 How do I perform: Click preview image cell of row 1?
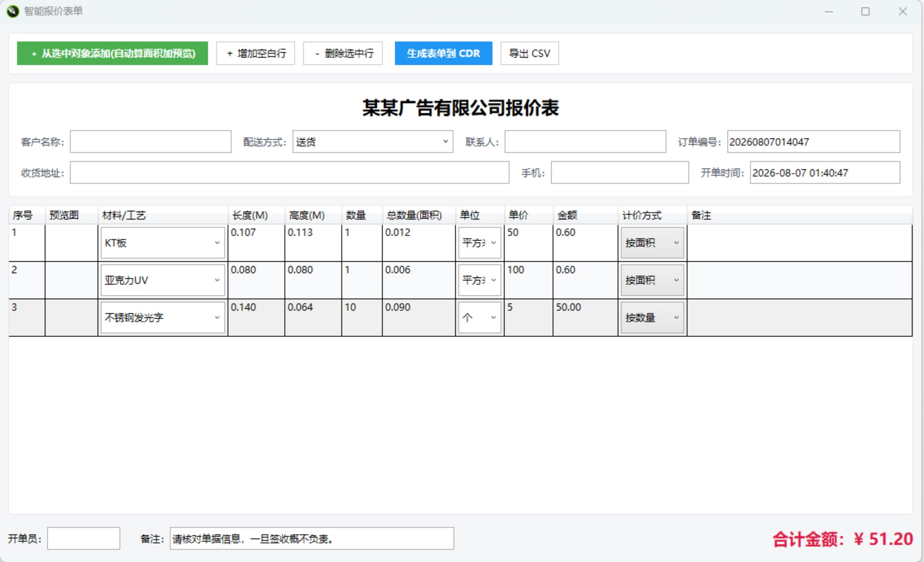(72, 243)
